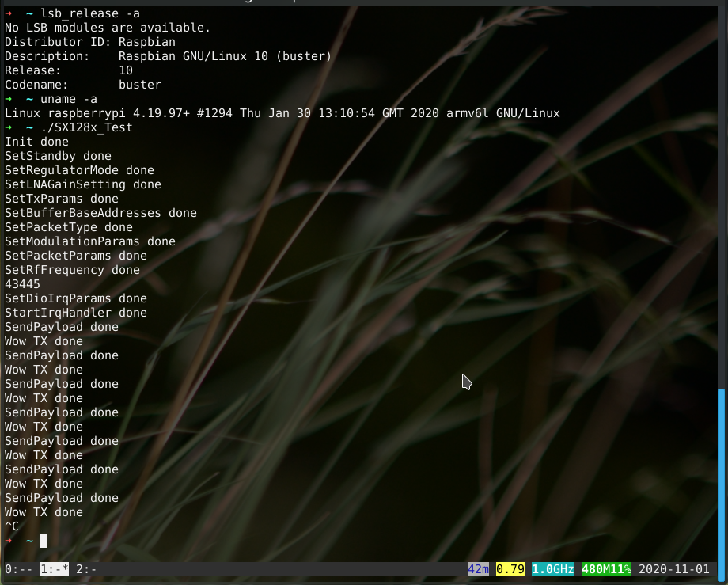Screen dimensions: 728x585
Task: Click the 'SetLNAGainSetting done' line
Action: click(83, 184)
